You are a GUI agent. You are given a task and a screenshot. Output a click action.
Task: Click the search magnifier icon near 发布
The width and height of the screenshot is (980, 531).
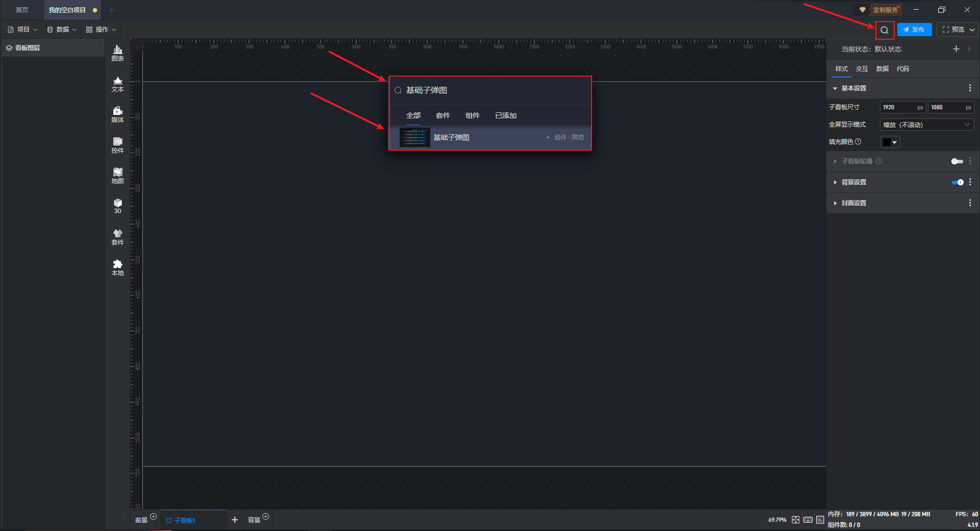885,30
